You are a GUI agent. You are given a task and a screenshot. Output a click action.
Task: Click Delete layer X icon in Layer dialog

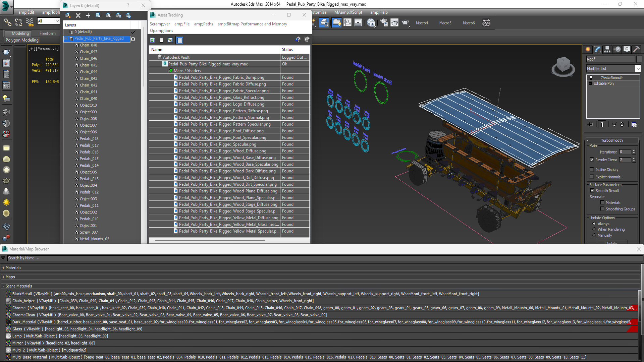[78, 15]
